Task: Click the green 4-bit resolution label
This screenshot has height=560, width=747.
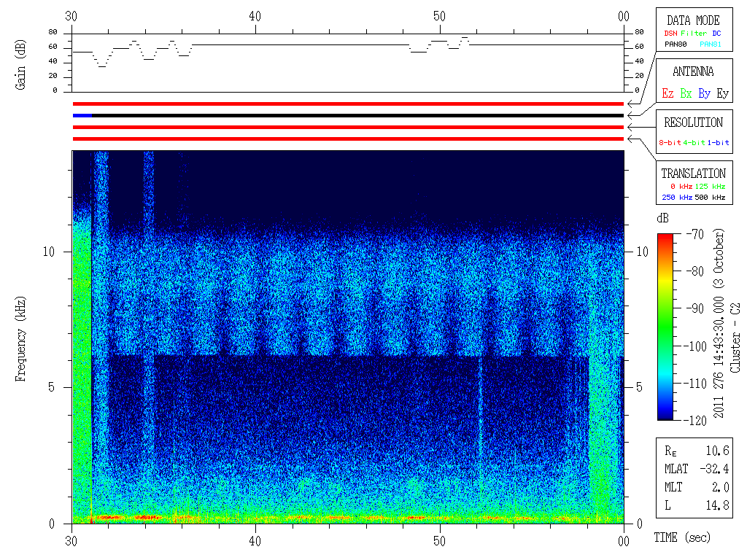Action: (x=694, y=142)
